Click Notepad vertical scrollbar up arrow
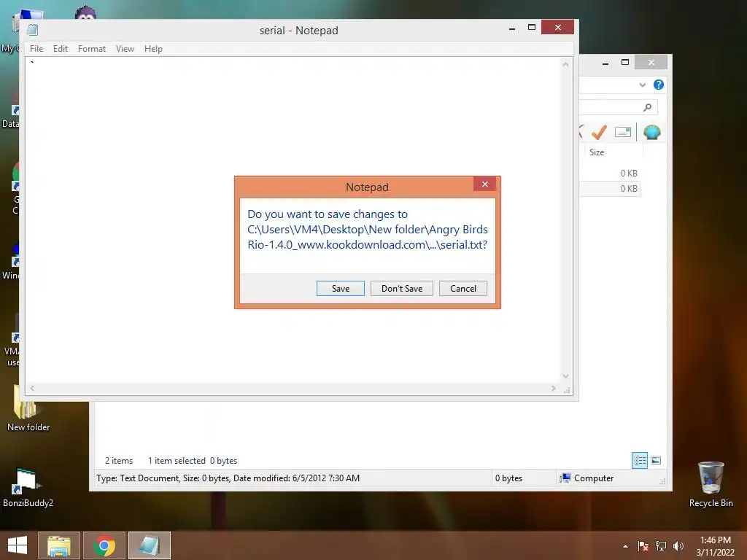Screen dimensions: 747x560 (x=565, y=64)
